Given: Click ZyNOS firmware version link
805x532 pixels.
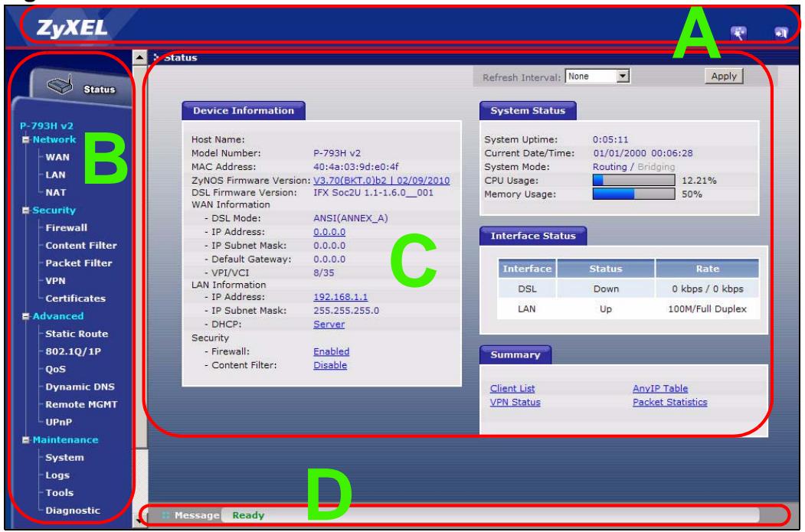Looking at the screenshot, I should [381, 181].
